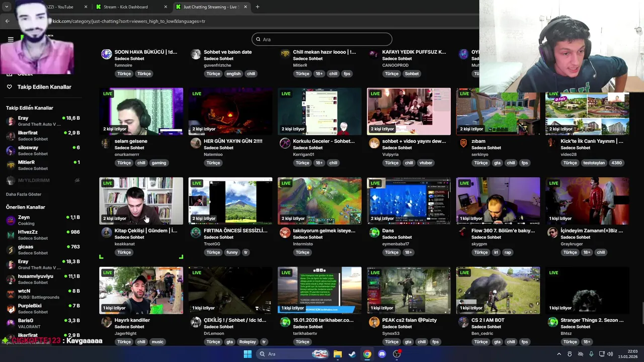Switch to the YouTube tab
Image resolution: width=644 pixels, height=362 pixels.
[59, 7]
